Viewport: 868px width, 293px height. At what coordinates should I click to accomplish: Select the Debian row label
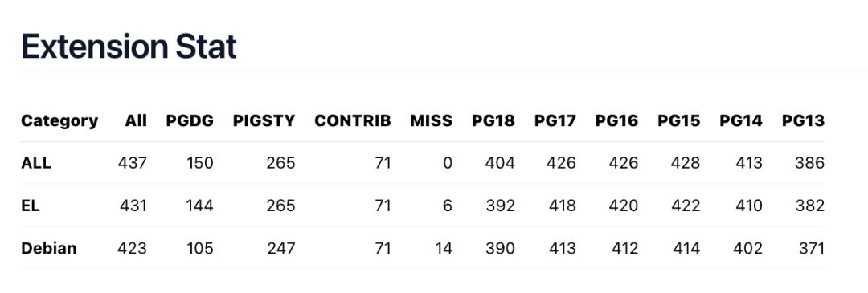49,248
